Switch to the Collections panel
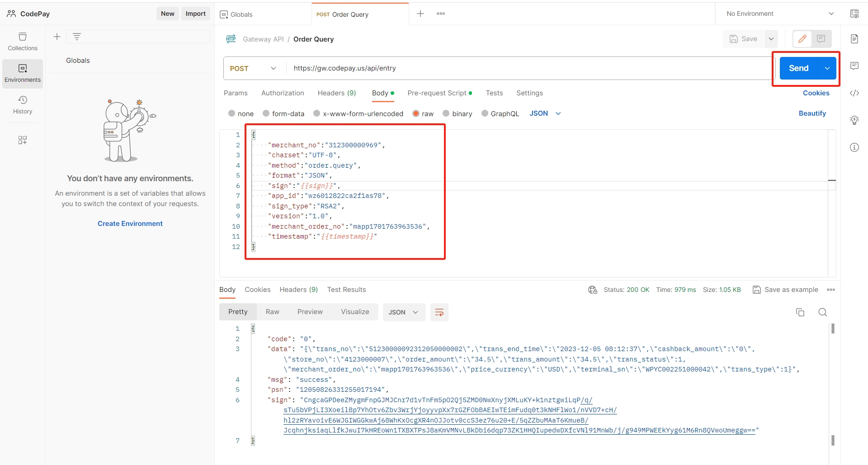 tap(22, 41)
